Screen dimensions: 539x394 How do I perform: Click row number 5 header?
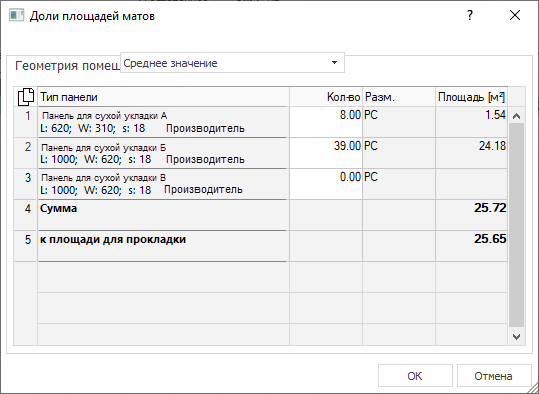click(25, 246)
